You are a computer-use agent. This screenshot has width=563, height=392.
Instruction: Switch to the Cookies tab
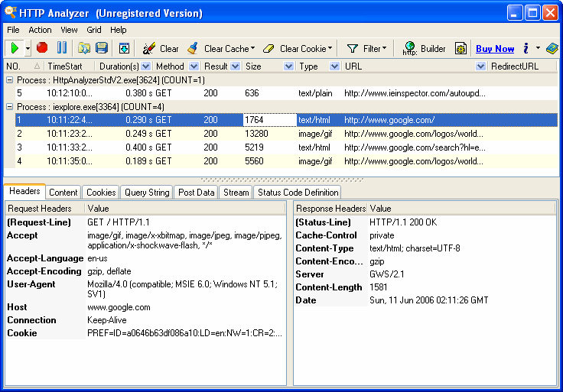(x=101, y=193)
